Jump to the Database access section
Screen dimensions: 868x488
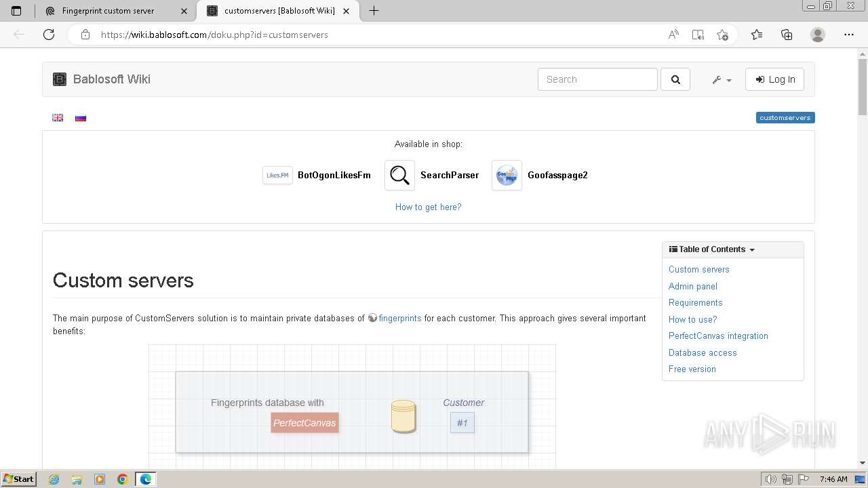click(x=703, y=352)
